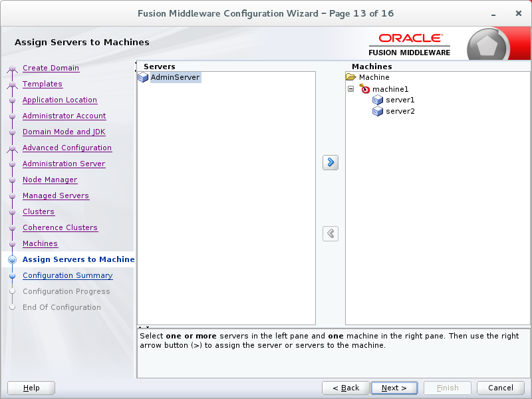Viewport: 532px width, 399px height.
Task: Open Node Manager step
Action: point(50,180)
